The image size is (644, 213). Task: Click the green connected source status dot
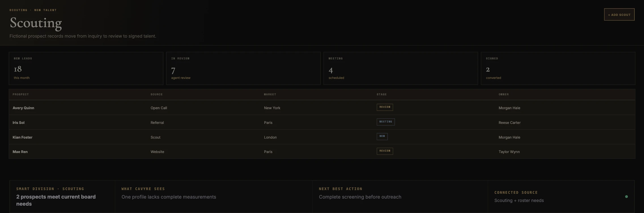tap(626, 197)
